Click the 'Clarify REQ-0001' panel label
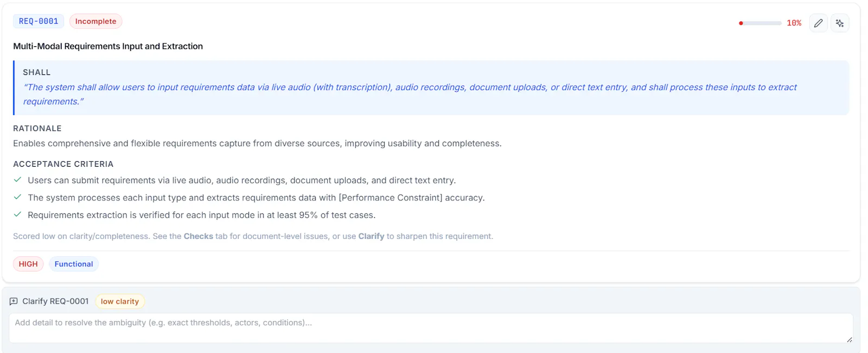This screenshot has height=353, width=868. coord(55,301)
